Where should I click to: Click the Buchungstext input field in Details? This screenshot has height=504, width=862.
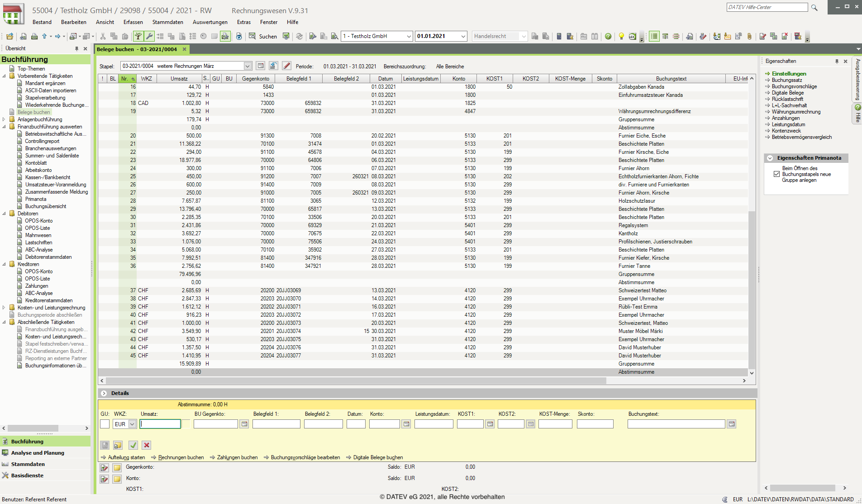pos(676,424)
